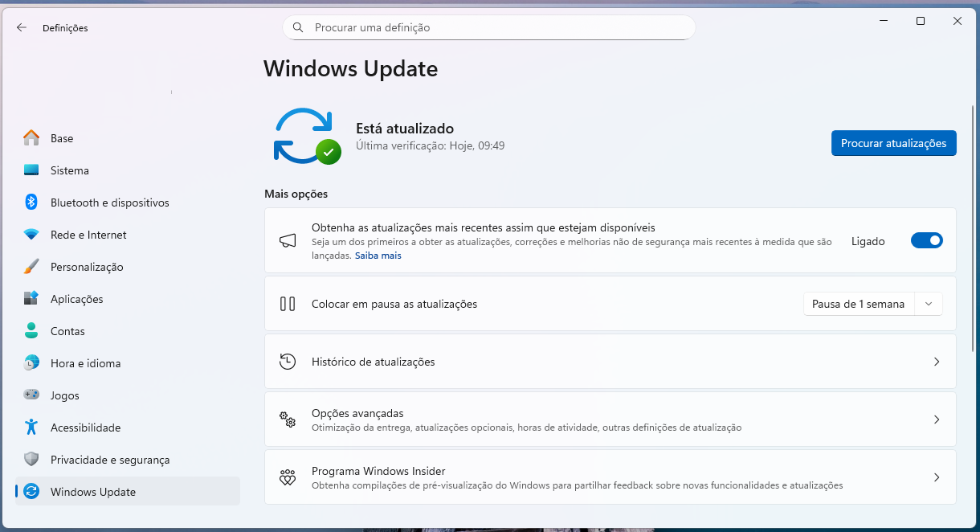Go to Sistema in the sidebar
Viewport: 980px width, 532px height.
70,170
